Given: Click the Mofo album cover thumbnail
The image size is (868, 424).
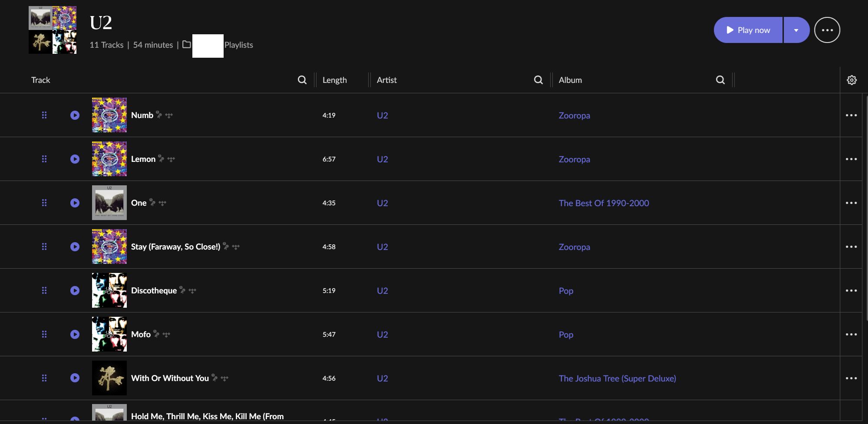Looking at the screenshot, I should pos(109,334).
